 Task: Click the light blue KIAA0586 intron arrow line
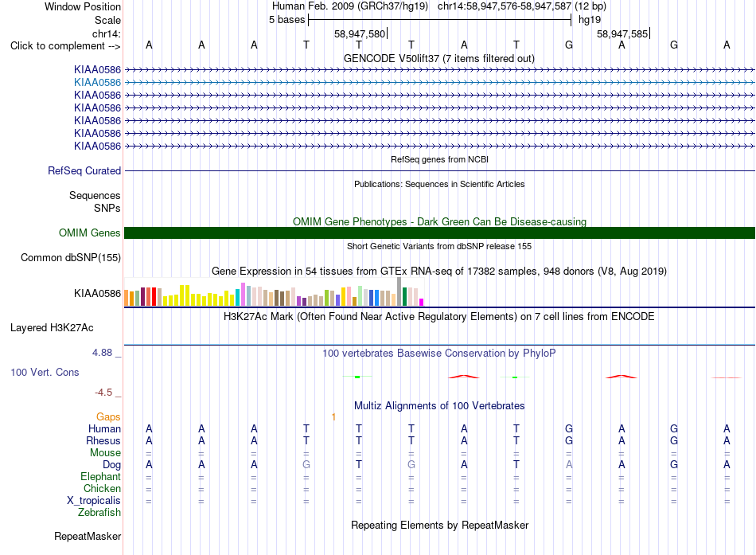click(439, 83)
